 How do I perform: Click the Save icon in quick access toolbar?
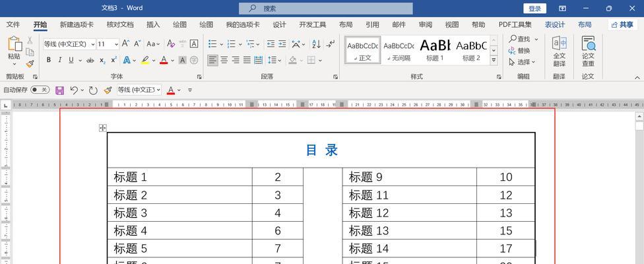coord(59,90)
